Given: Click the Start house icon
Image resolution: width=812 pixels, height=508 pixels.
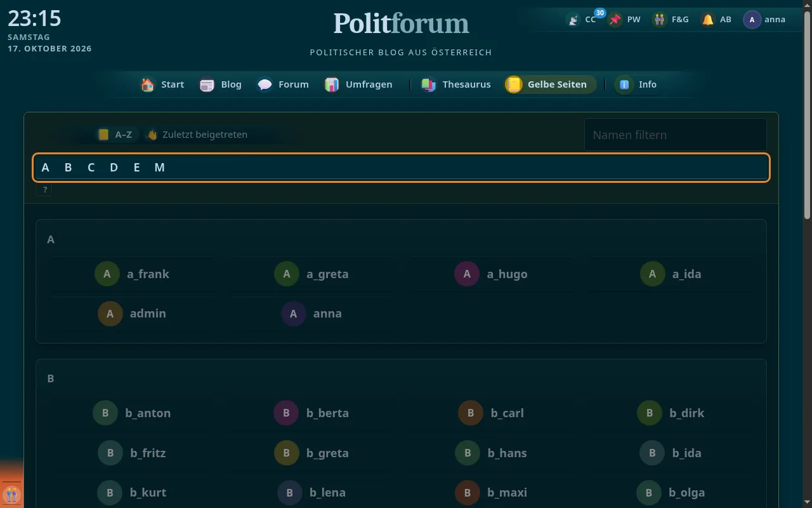Looking at the screenshot, I should pos(148,84).
